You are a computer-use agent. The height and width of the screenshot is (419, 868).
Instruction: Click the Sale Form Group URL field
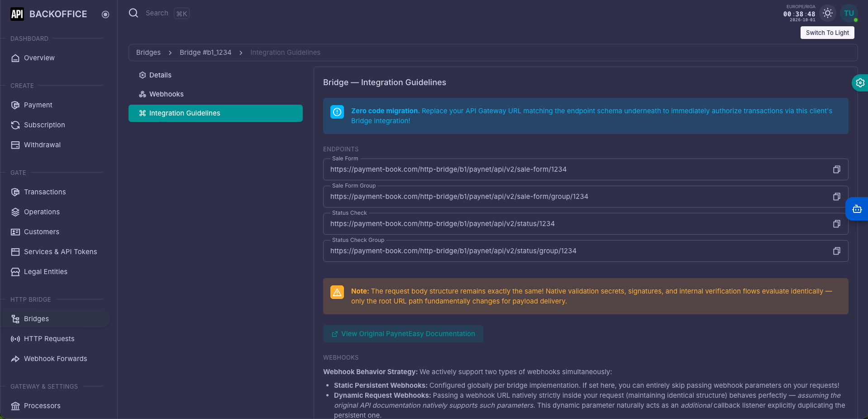(586, 197)
